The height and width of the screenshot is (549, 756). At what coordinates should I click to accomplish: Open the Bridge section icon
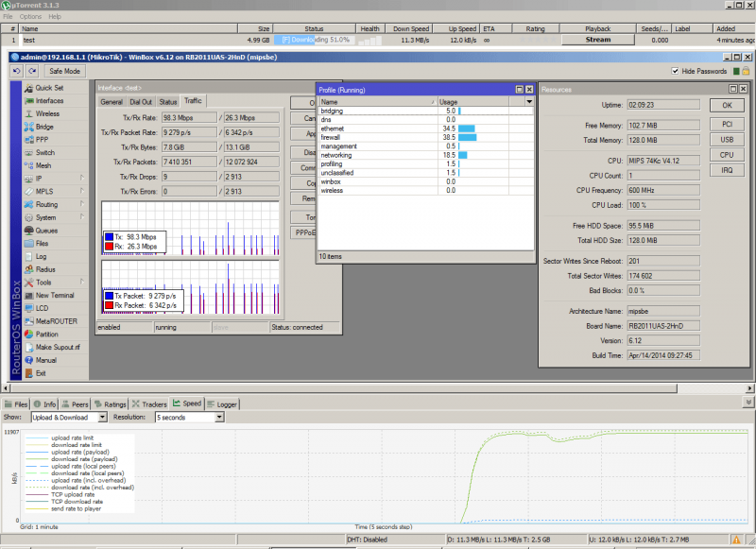(28, 127)
